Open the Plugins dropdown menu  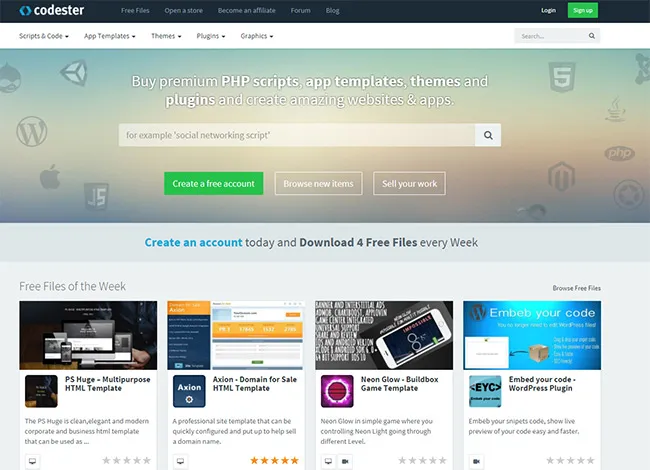click(210, 36)
